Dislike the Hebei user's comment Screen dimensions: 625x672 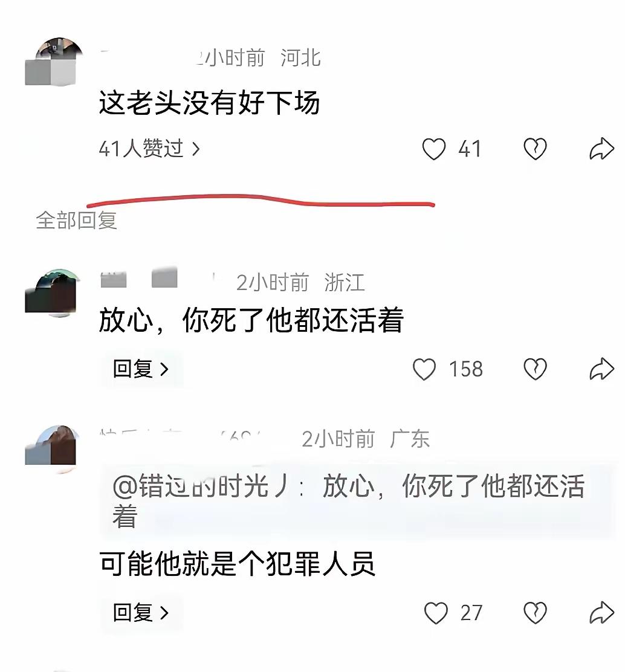tap(535, 149)
